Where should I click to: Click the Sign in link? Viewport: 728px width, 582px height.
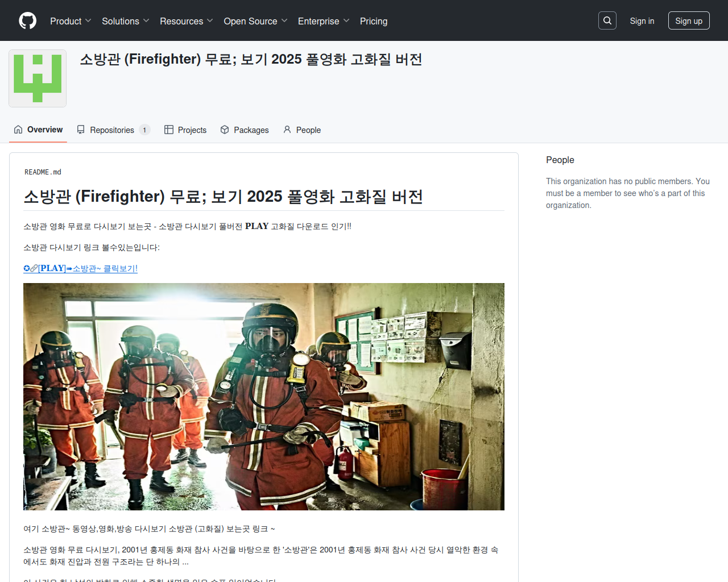[x=642, y=21]
